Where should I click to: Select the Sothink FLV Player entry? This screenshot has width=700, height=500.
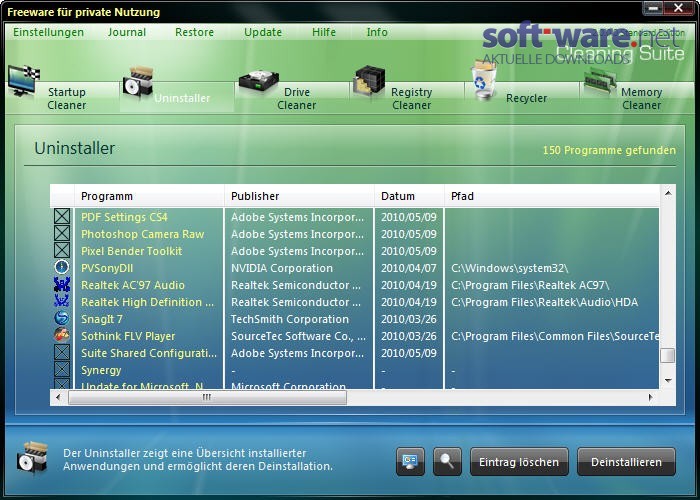[128, 336]
